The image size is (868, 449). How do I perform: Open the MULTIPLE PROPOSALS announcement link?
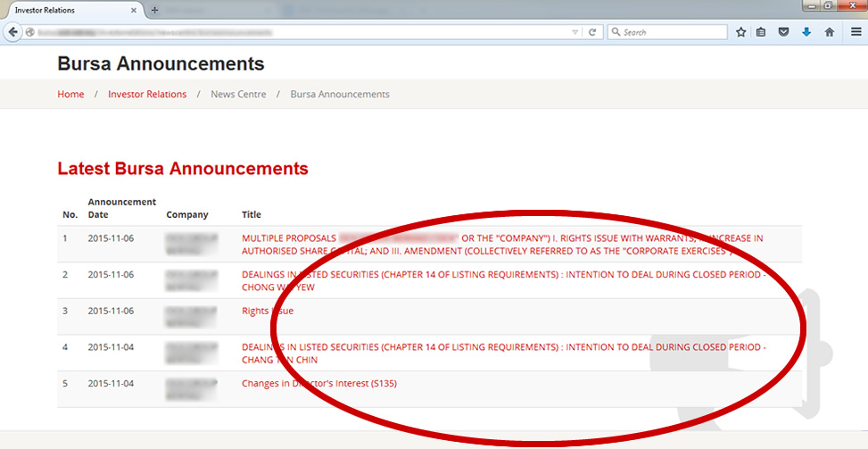tap(287, 238)
